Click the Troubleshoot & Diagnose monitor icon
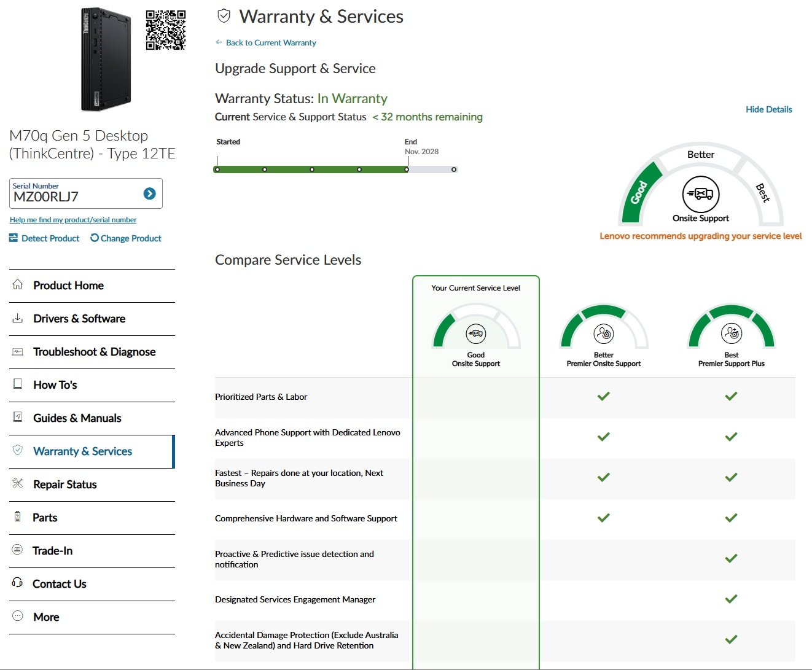The image size is (812, 670). (18, 351)
